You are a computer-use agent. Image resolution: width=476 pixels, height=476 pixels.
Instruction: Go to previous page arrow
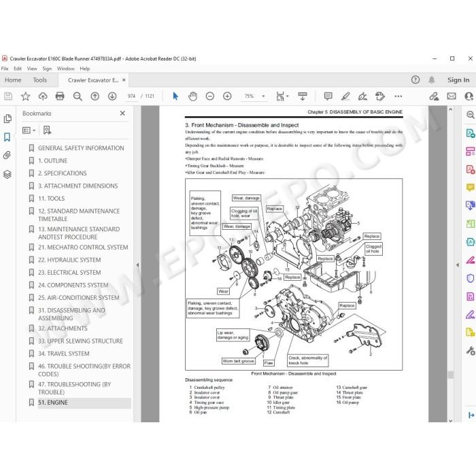pyautogui.click(x=95, y=97)
